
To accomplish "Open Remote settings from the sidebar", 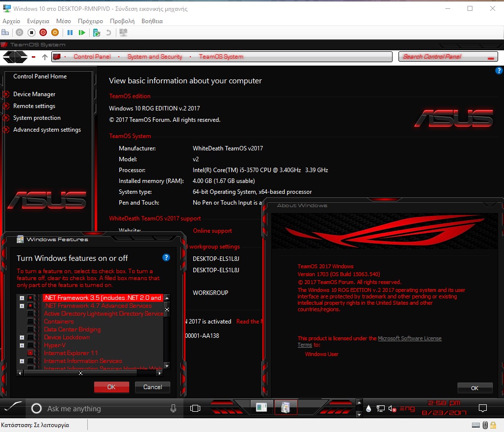I will point(34,106).
